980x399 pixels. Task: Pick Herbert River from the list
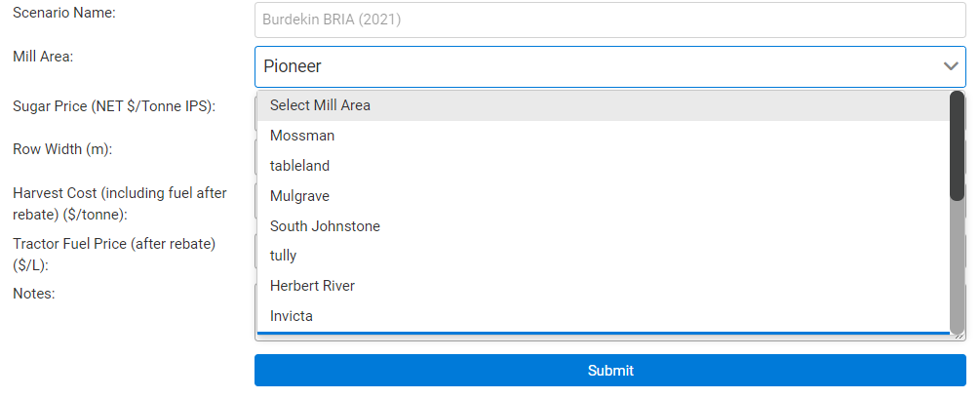point(312,286)
